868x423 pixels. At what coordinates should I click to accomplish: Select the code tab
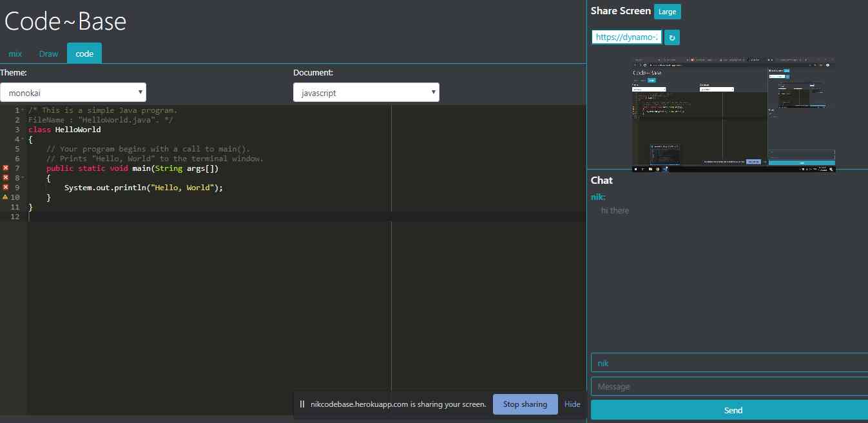click(84, 54)
